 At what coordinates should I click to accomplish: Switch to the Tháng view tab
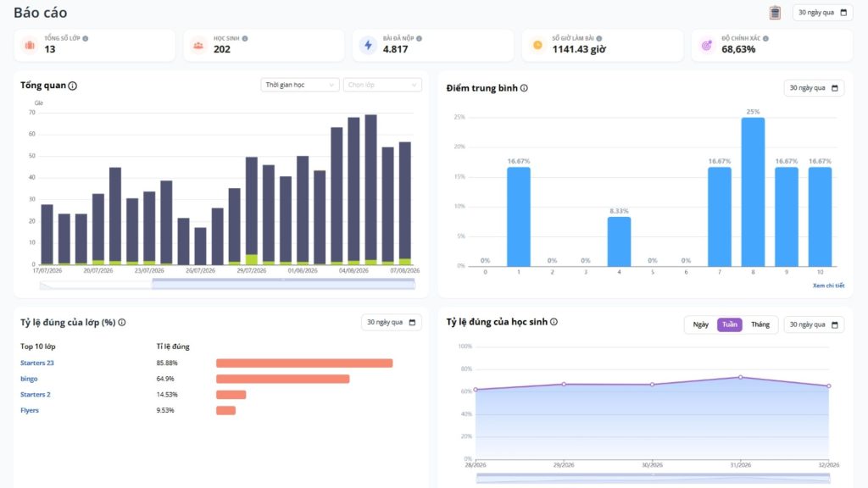pyautogui.click(x=760, y=324)
